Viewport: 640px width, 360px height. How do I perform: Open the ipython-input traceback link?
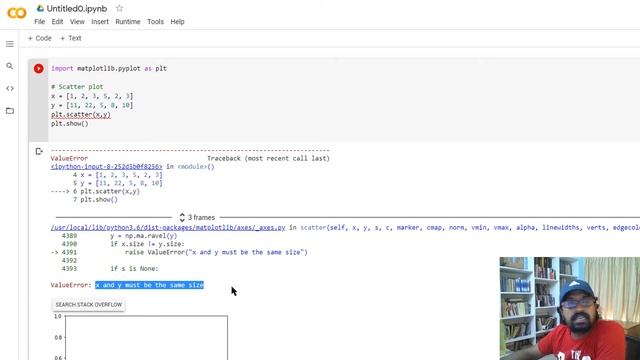[107, 167]
